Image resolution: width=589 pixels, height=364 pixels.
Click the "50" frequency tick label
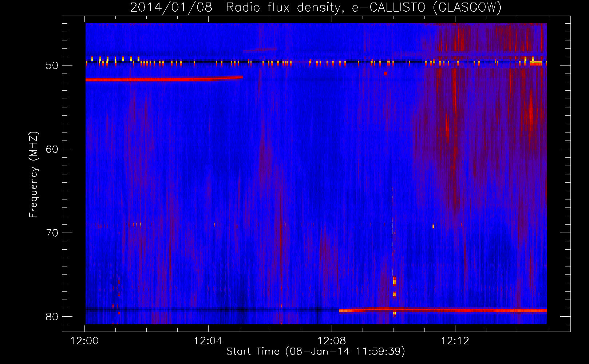pos(52,66)
